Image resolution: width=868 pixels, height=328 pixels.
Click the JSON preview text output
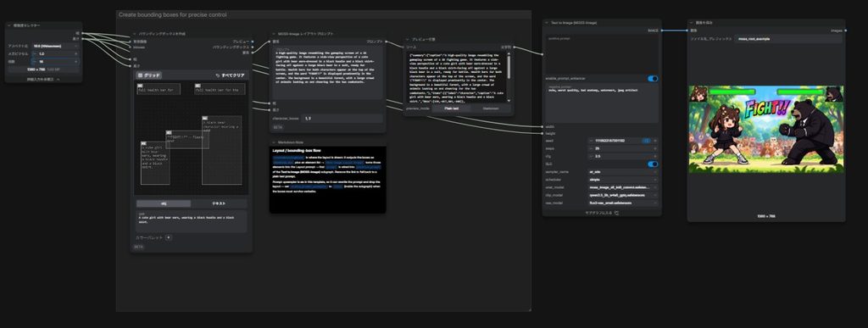click(457, 78)
